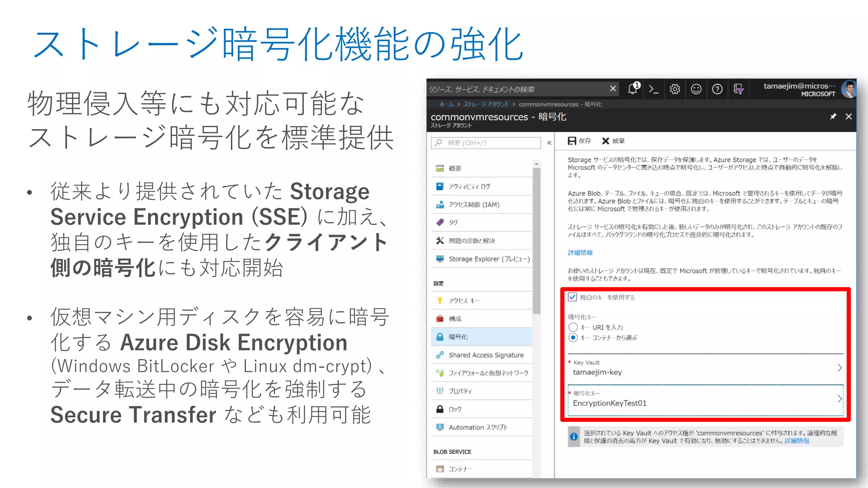The height and width of the screenshot is (488, 868).
Task: Open portal settings gear icon
Action: pos(675,89)
